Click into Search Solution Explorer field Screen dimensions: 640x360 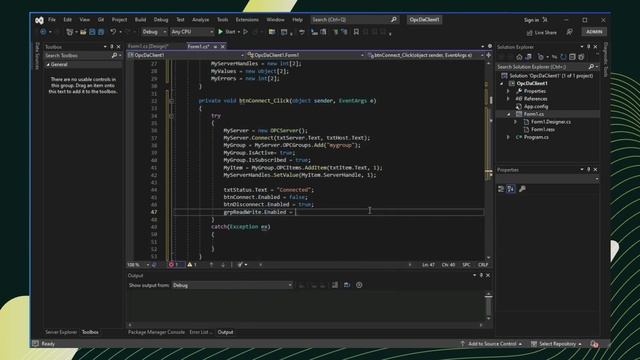point(542,67)
